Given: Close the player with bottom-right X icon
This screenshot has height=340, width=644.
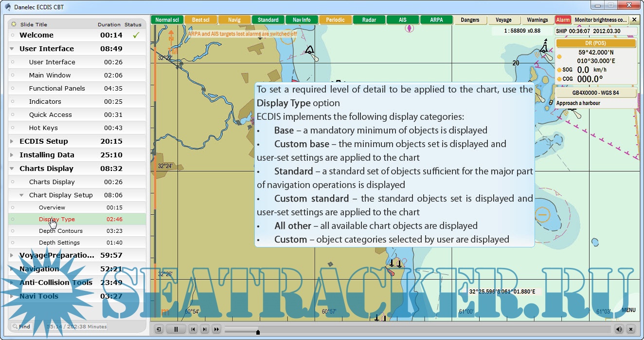Looking at the screenshot, I should (630, 329).
